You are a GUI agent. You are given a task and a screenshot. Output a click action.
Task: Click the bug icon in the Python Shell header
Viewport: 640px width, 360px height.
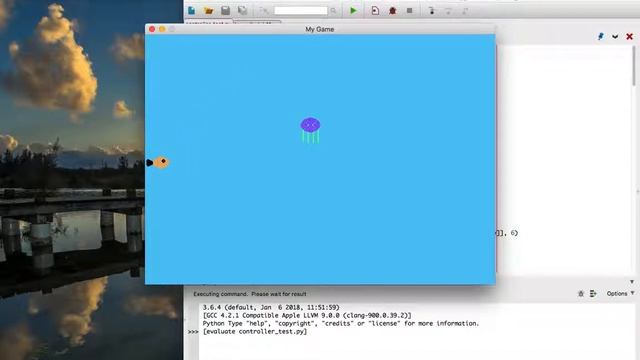coord(581,293)
